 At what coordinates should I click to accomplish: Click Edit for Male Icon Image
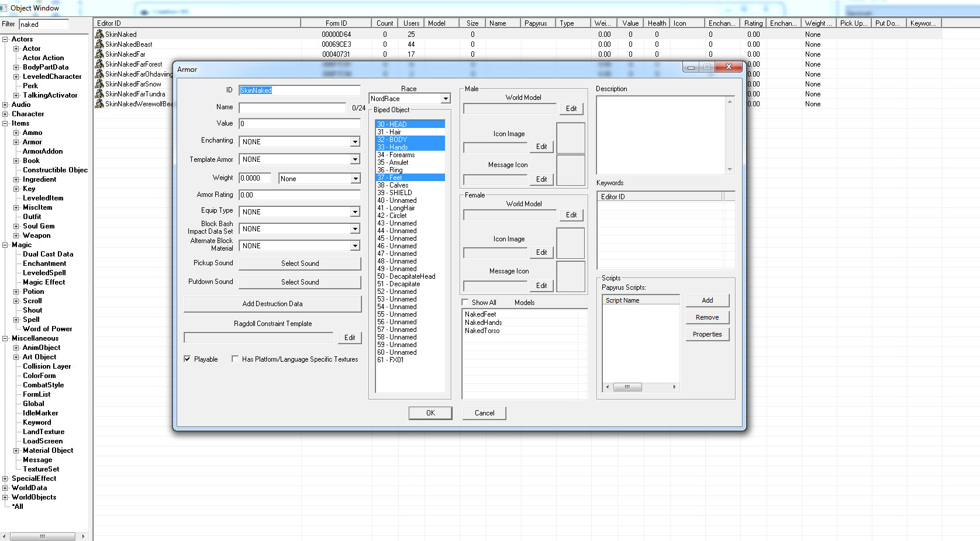(541, 147)
